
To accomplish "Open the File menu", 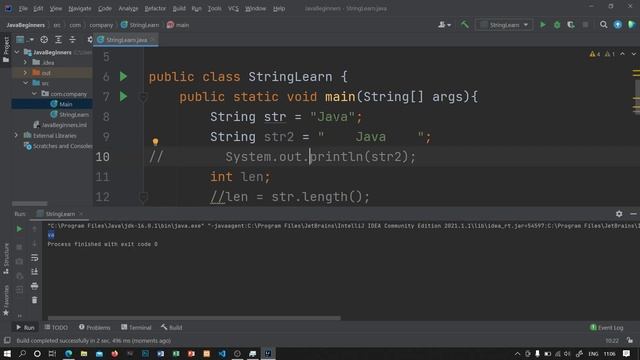I will (23, 8).
